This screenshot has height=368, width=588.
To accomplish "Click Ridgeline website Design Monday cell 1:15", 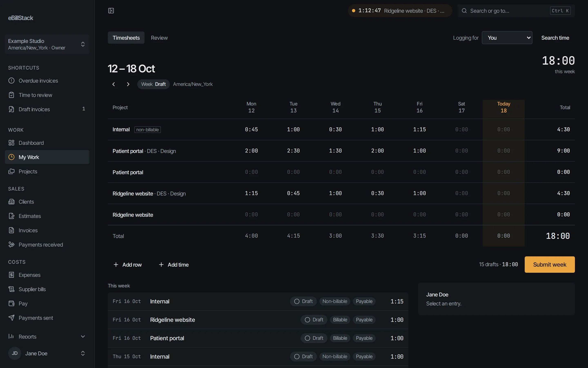I will 251,193.
